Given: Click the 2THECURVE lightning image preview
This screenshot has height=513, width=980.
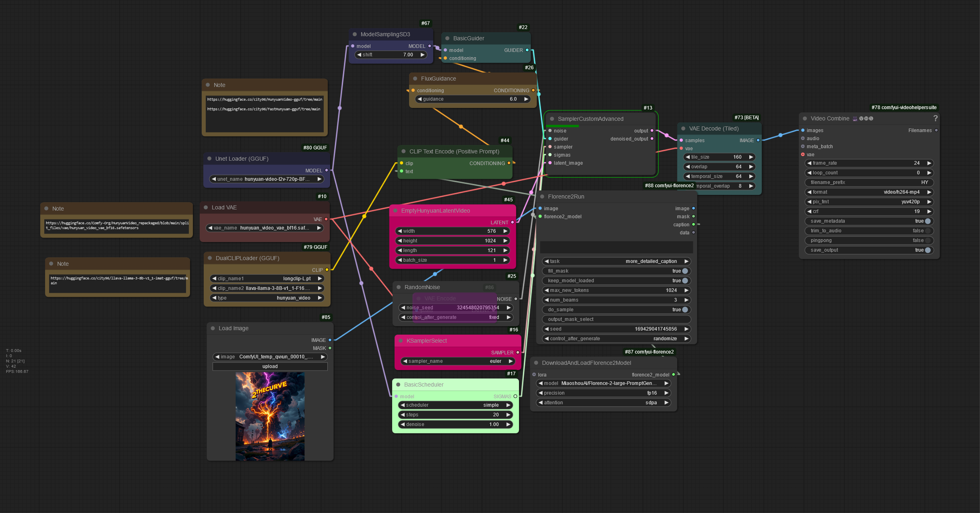Looking at the screenshot, I should 270,416.
